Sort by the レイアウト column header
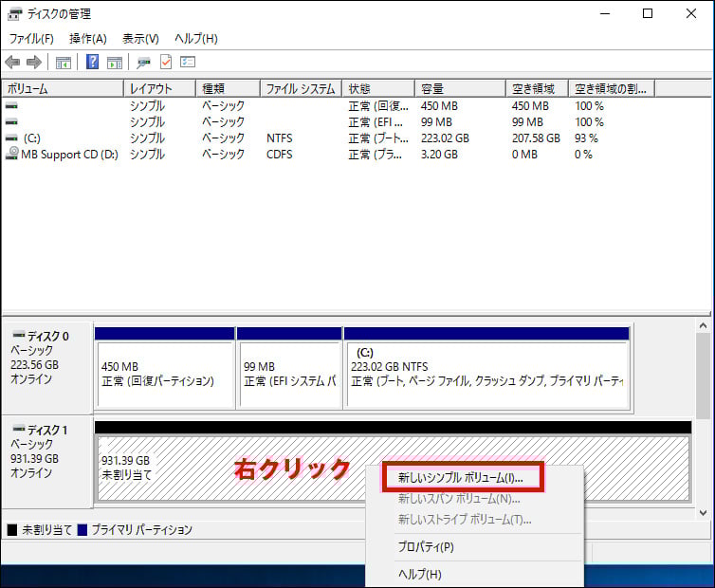Image resolution: width=715 pixels, height=588 pixels. (160, 88)
